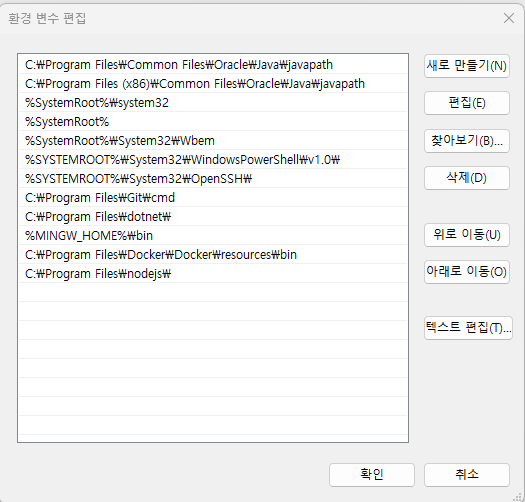Cancel with the 취소 button
This screenshot has height=502, width=525.
click(467, 475)
